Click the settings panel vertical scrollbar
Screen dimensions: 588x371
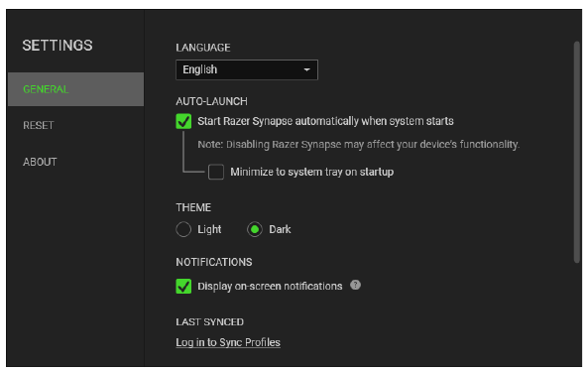pos(577,152)
